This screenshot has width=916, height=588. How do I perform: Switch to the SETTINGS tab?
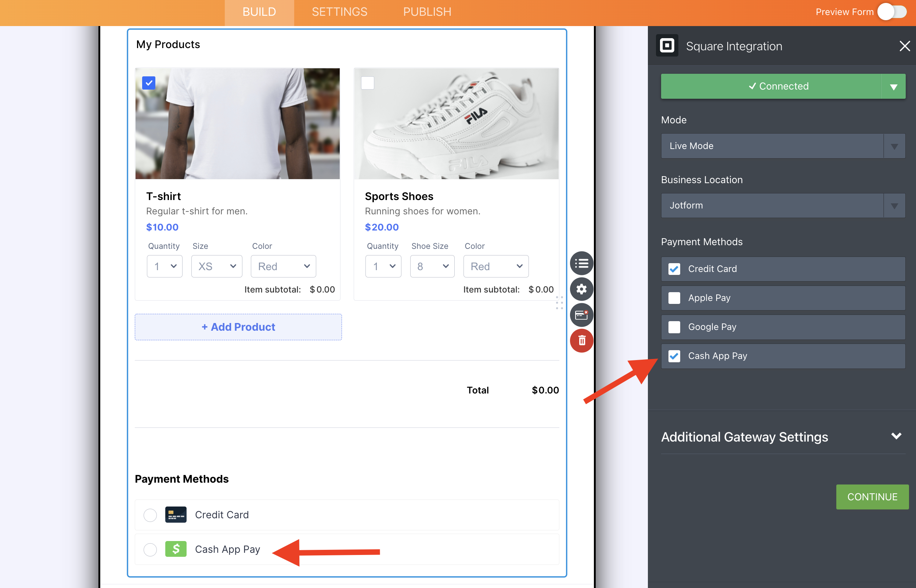[339, 12]
